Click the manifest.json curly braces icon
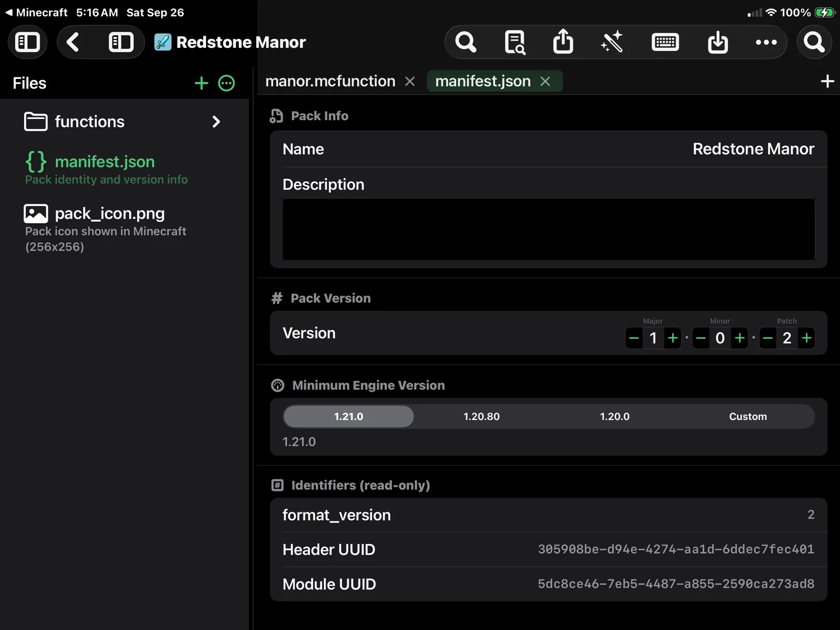840x630 pixels. click(x=36, y=162)
